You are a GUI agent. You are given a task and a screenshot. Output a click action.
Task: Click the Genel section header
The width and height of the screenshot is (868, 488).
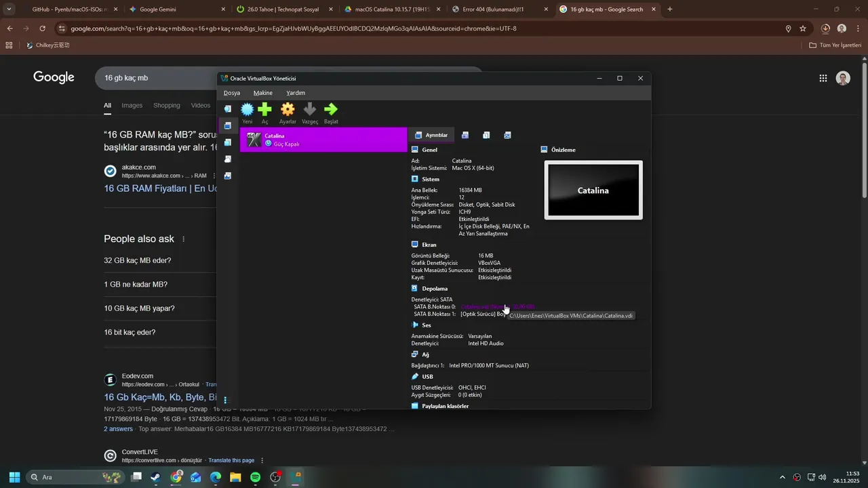click(x=429, y=150)
